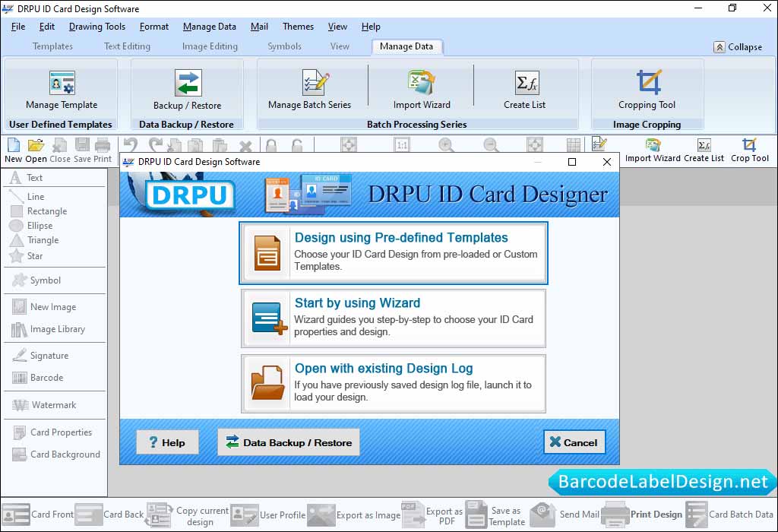Open Card Background in sidebar

pos(56,454)
